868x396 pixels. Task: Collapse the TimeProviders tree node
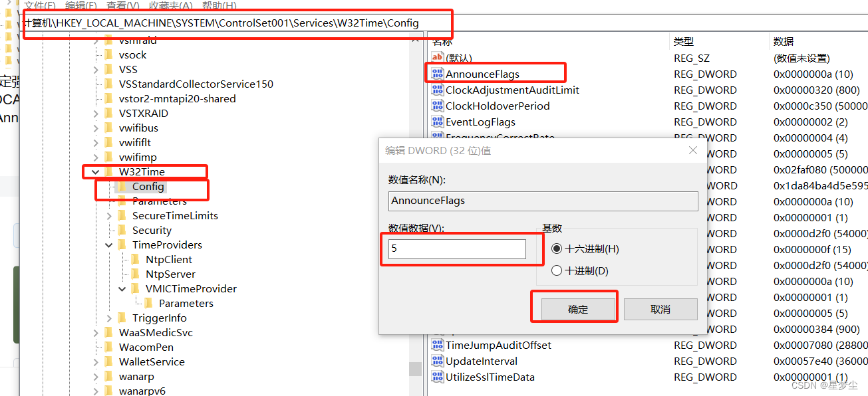(109, 245)
